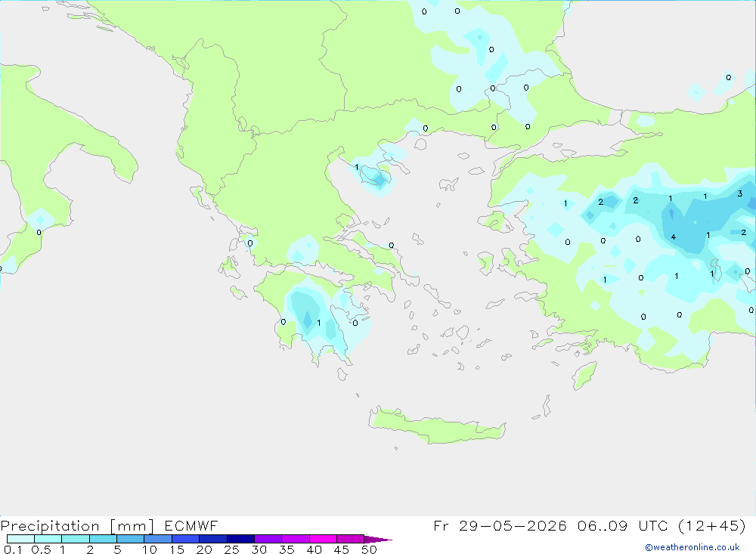
Task: Click the '3' precipitation value on the map
Action: tap(740, 193)
